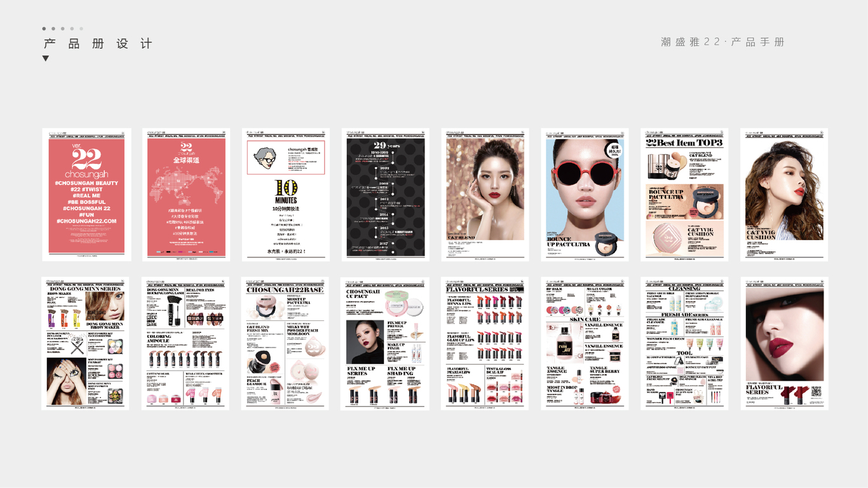Click the "FIX ME UP SHADING" heading
868x488 pixels.
[402, 371]
